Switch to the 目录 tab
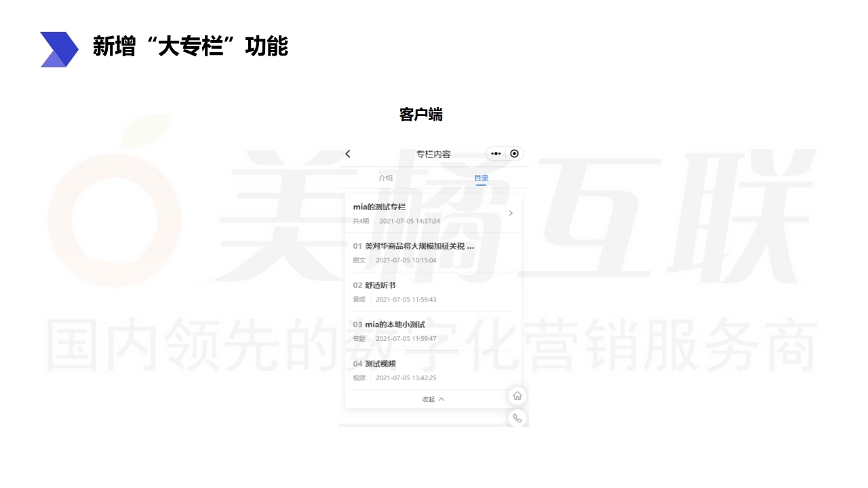868x488 pixels. 481,178
